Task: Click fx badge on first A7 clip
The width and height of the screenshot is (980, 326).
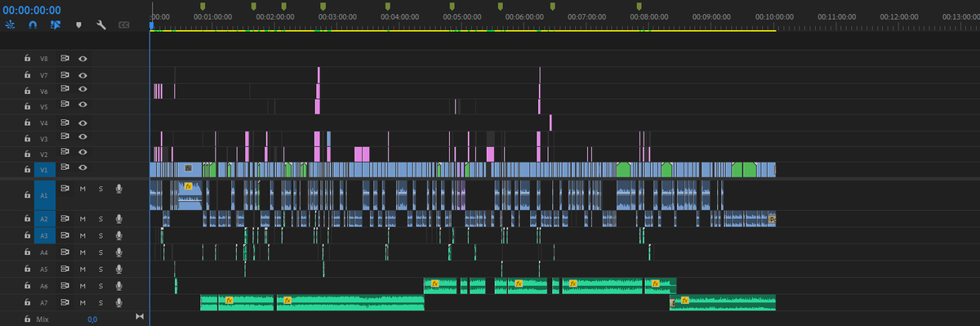Action: click(229, 300)
